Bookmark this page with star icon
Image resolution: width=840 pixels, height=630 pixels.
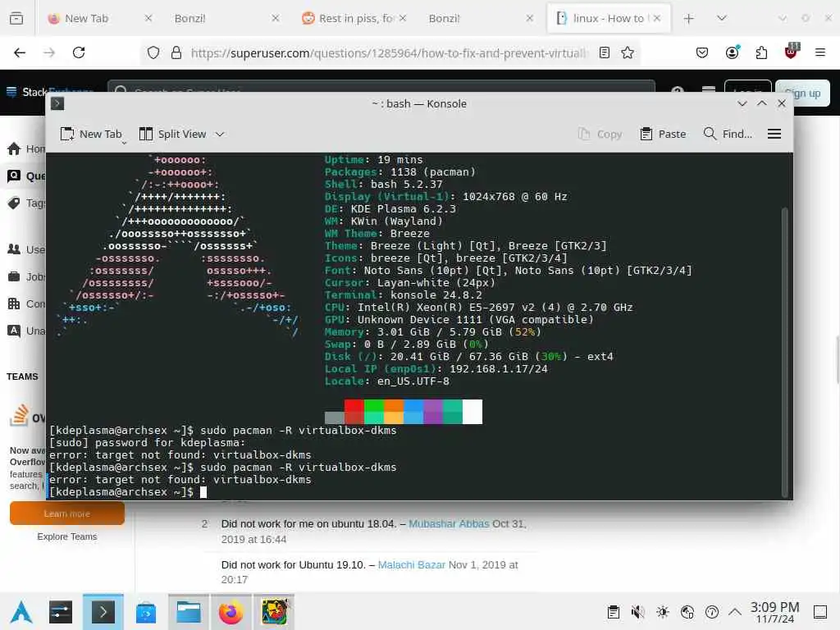(628, 53)
